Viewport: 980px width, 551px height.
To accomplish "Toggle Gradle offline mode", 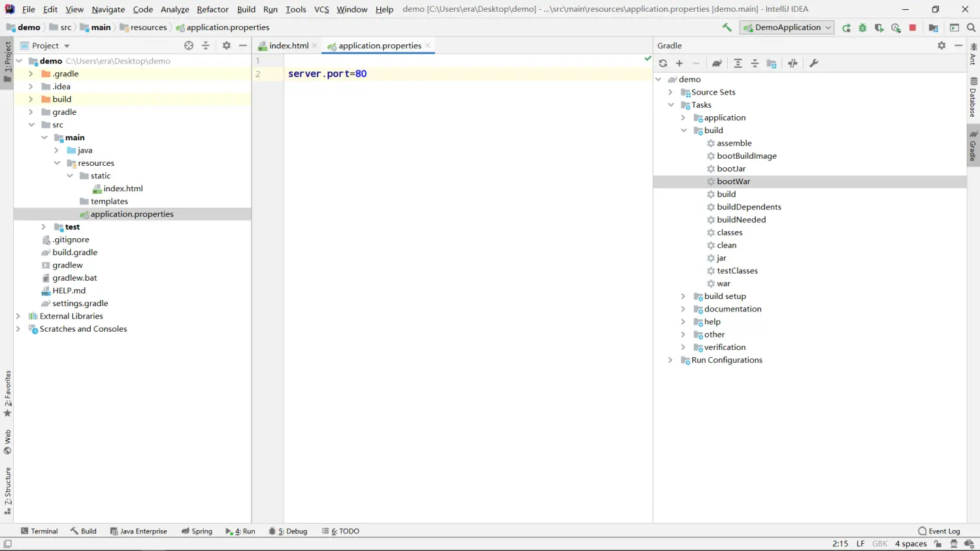I will click(792, 63).
